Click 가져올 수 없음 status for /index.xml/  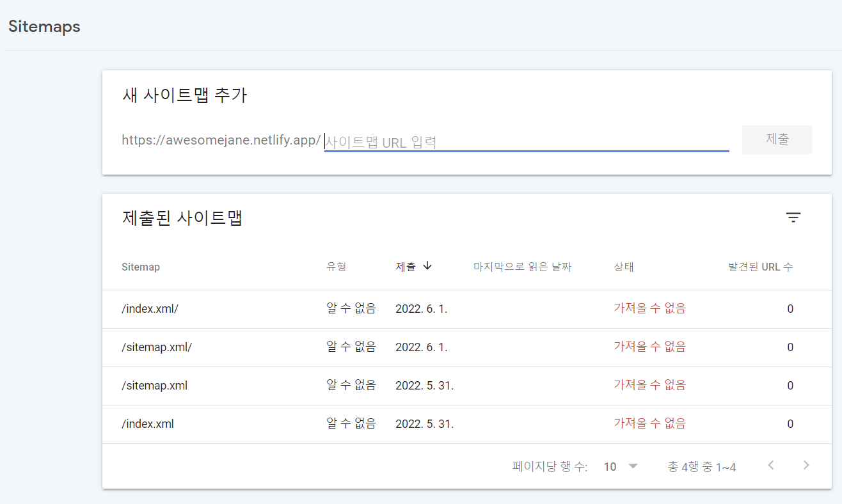(x=649, y=308)
